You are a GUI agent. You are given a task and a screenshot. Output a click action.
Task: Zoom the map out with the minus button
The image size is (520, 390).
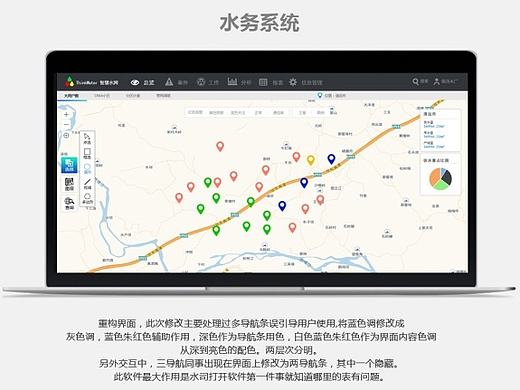66,125
